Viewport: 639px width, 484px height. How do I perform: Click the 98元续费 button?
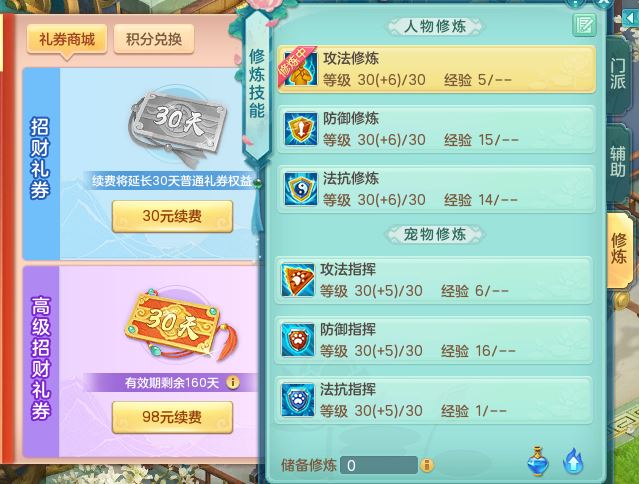[x=172, y=417]
